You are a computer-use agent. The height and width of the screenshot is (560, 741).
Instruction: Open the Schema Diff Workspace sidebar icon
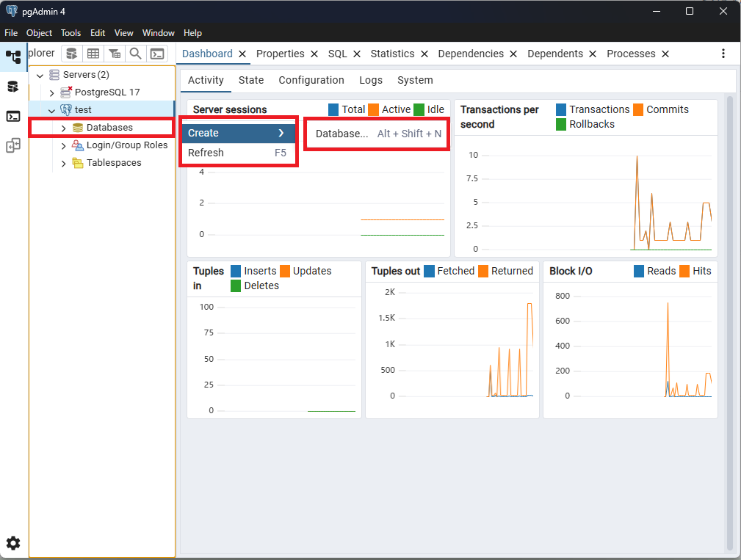coord(13,145)
